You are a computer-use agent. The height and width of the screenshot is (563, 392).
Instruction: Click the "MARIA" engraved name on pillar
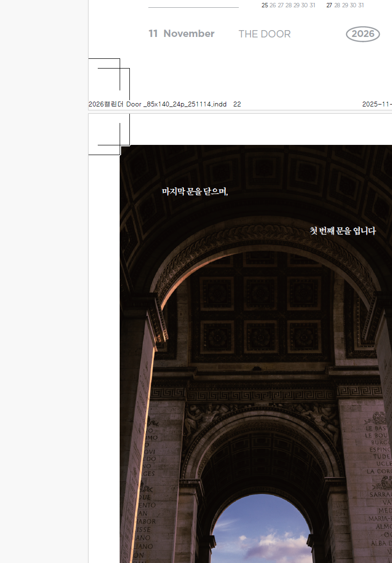(378, 518)
